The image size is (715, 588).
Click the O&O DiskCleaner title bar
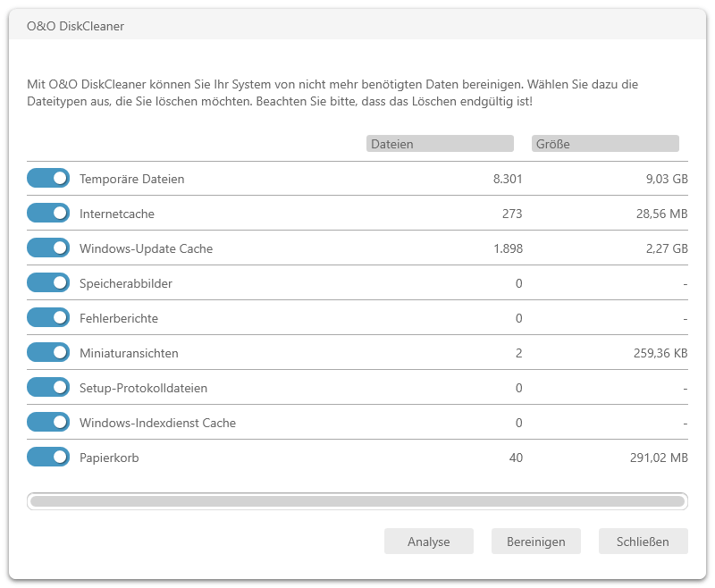(x=357, y=26)
